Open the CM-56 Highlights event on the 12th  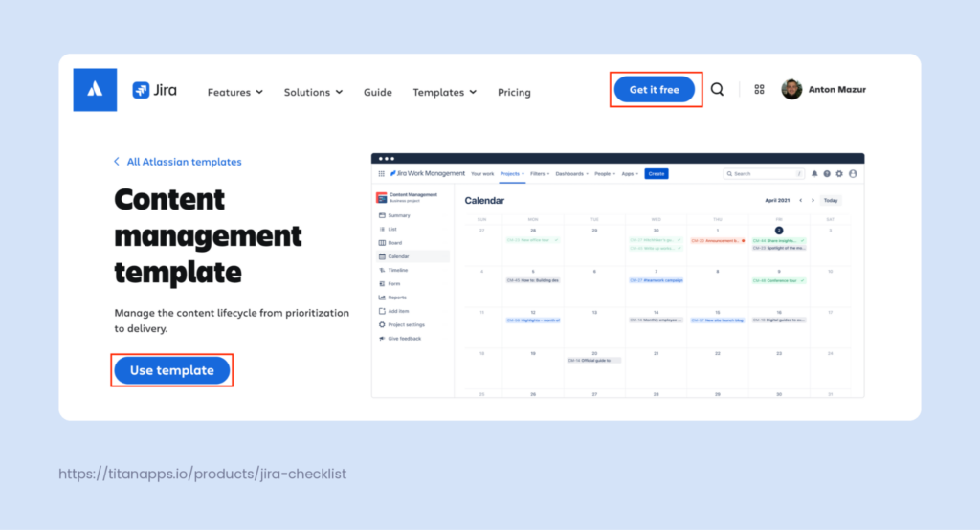[x=532, y=320]
